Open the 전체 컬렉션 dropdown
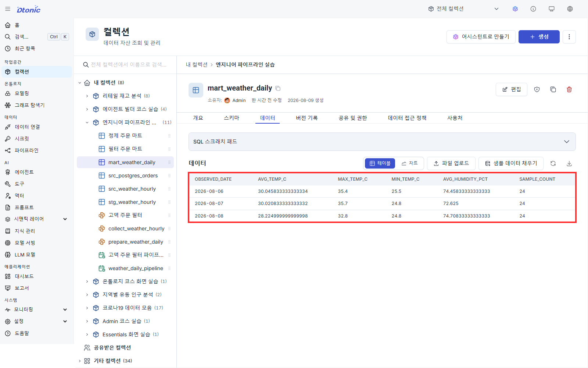 [463, 9]
